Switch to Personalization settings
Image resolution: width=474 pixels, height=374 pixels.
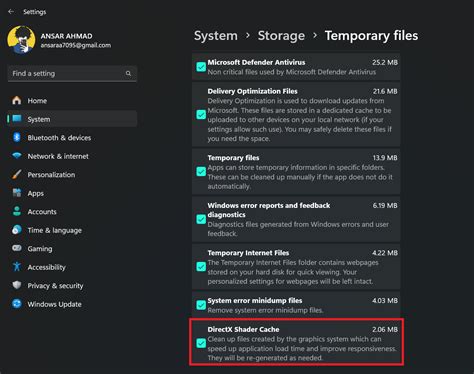coord(51,175)
